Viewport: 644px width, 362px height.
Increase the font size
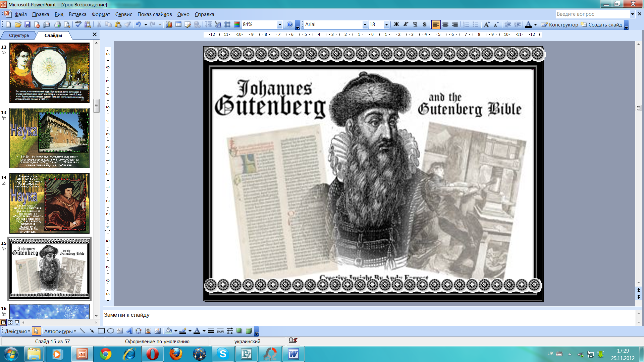pos(486,24)
